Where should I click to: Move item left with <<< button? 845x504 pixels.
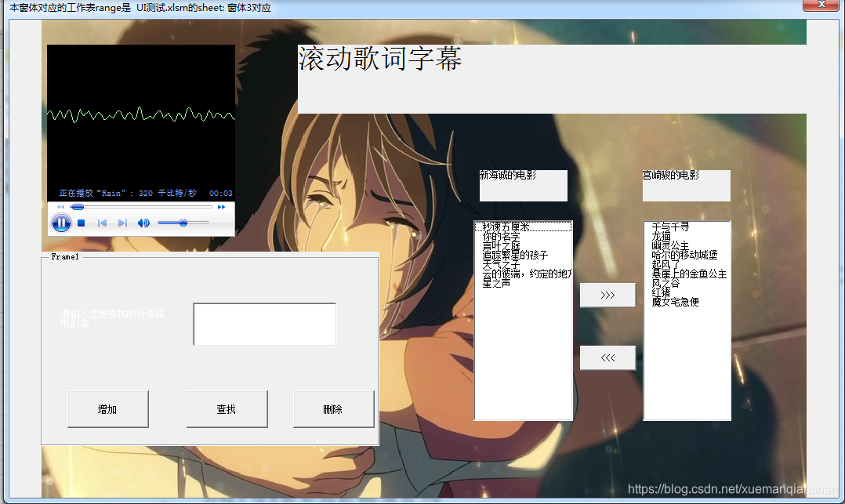[607, 357]
